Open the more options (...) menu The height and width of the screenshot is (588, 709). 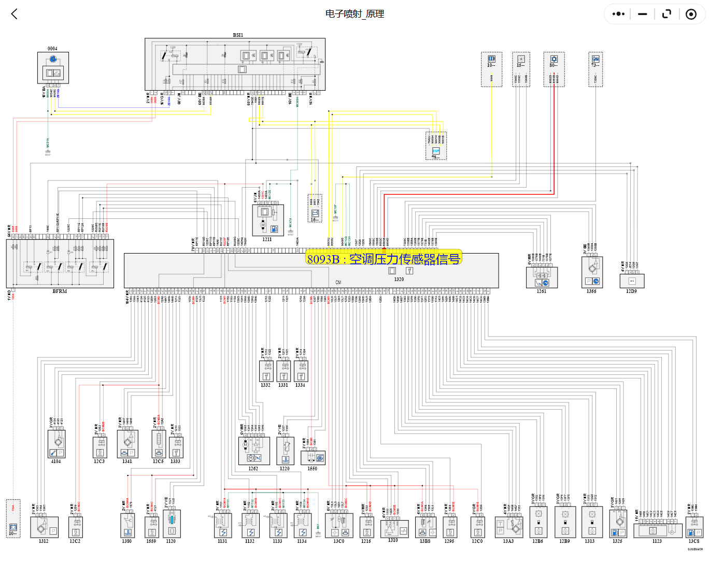pyautogui.click(x=617, y=14)
